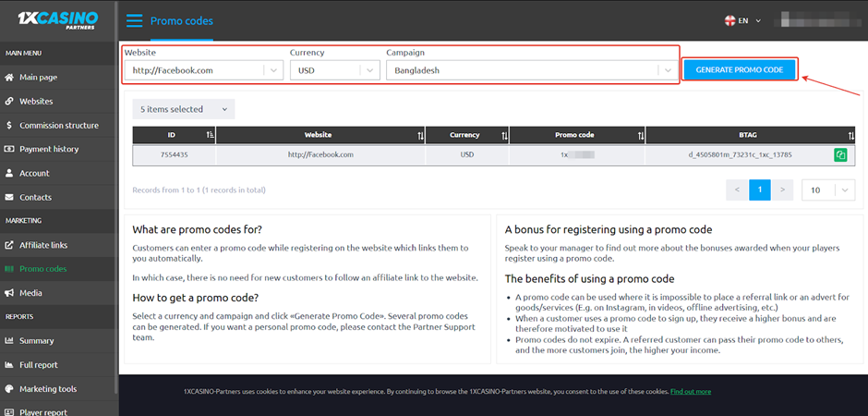The image size is (868, 416).
Task: Sort the table by the Website column
Action: click(421, 135)
